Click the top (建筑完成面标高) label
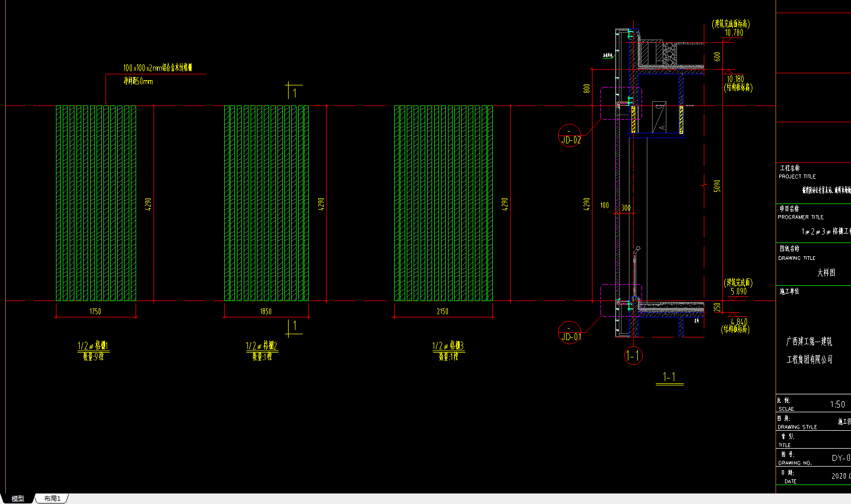851x504 pixels. tap(731, 24)
